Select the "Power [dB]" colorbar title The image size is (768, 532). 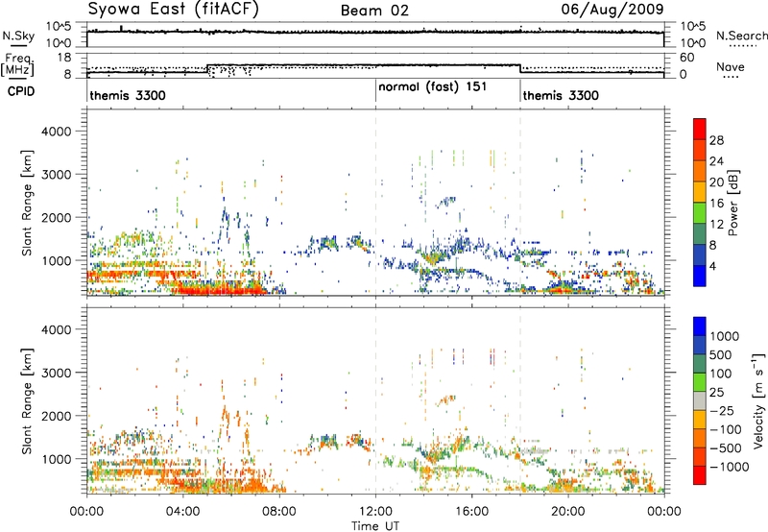tap(732, 203)
